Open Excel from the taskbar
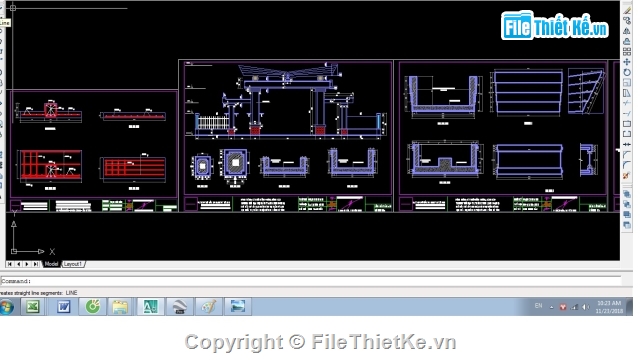Image resolution: width=640 pixels, height=360 pixels. [x=33, y=307]
